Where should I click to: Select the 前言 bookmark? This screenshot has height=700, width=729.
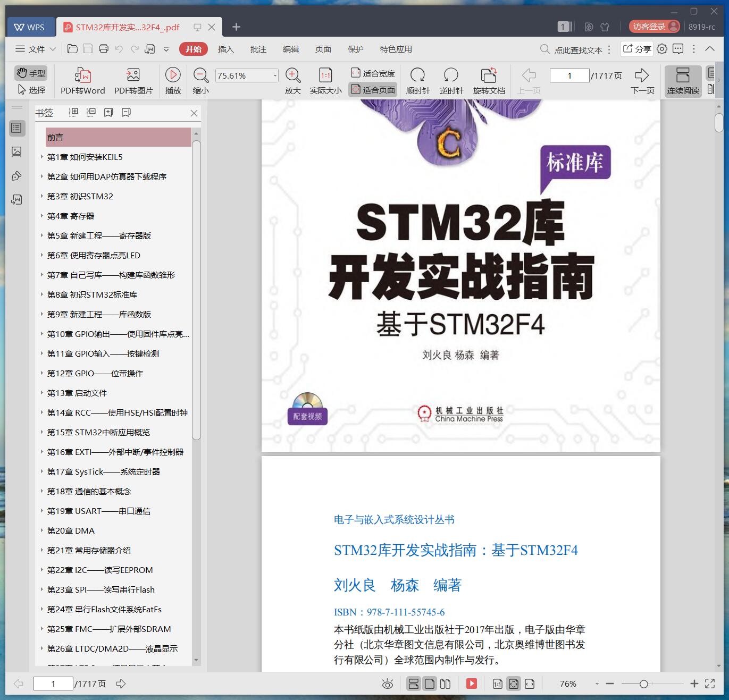pyautogui.click(x=118, y=137)
